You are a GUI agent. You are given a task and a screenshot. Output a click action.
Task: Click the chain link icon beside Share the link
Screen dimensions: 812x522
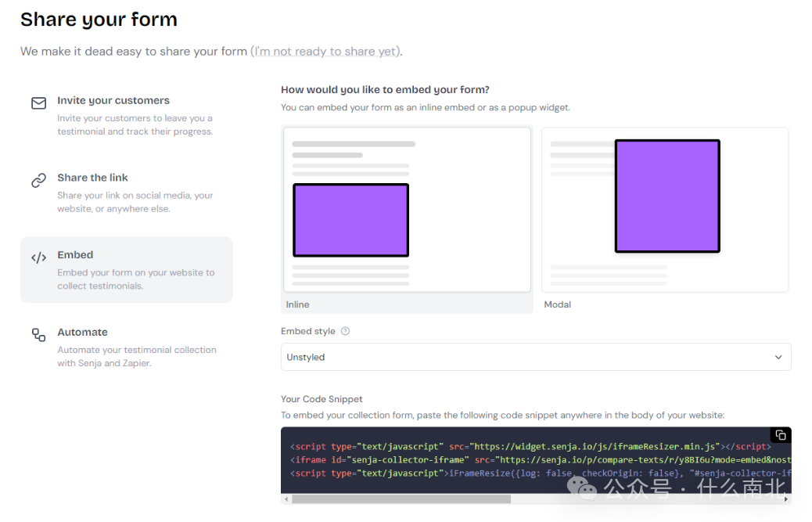coord(39,180)
